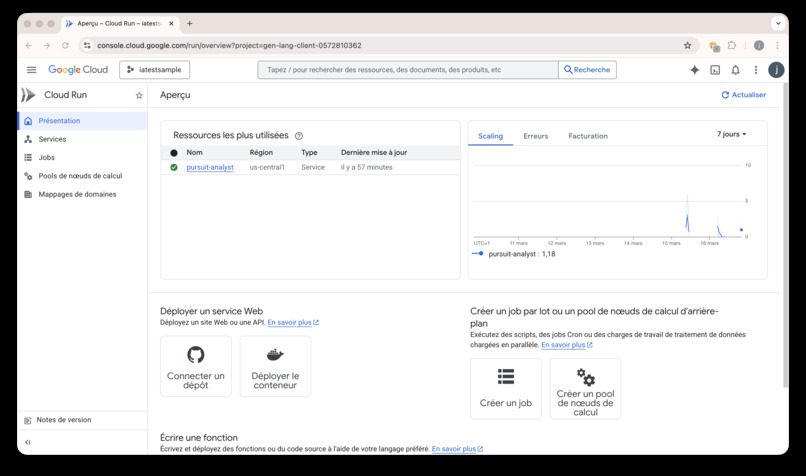Open the Gemini sparkle assistant icon
The width and height of the screenshot is (806, 476).
(694, 70)
